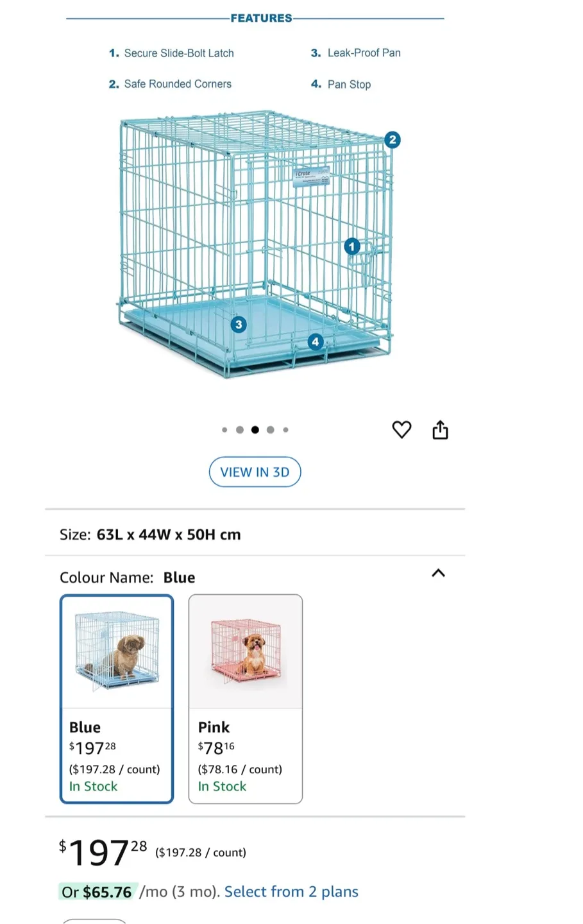Select the first carousel dot

tap(224, 429)
